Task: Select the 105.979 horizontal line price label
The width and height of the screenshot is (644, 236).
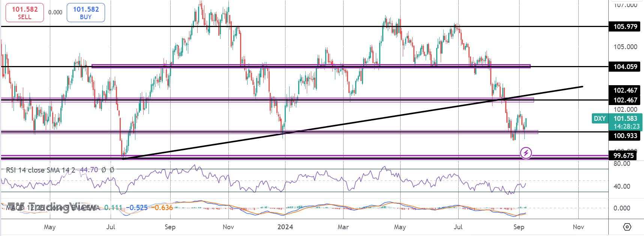Action: (x=625, y=27)
